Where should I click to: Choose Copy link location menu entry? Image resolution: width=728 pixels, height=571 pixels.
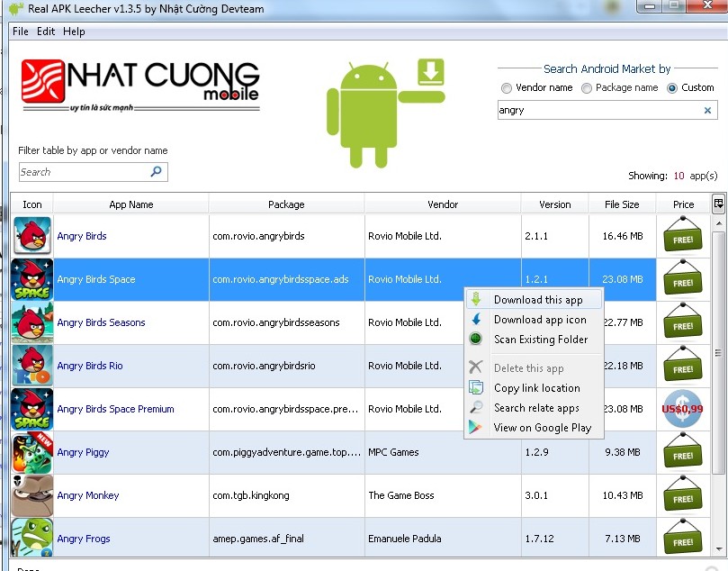tap(534, 388)
